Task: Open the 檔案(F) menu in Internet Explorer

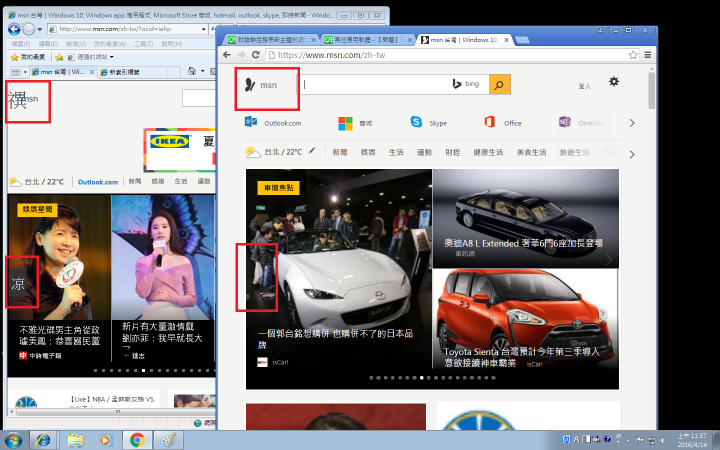Action: (x=21, y=44)
